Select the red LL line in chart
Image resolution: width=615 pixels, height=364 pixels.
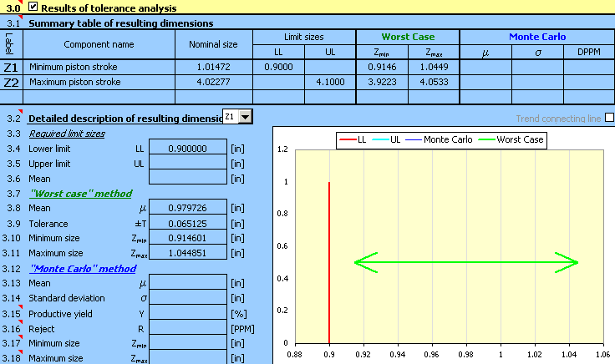pyautogui.click(x=329, y=262)
